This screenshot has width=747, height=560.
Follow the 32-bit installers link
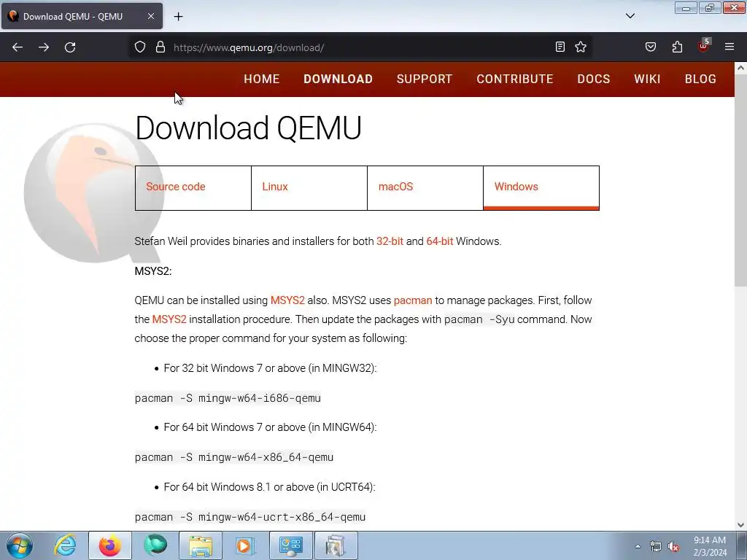point(390,241)
